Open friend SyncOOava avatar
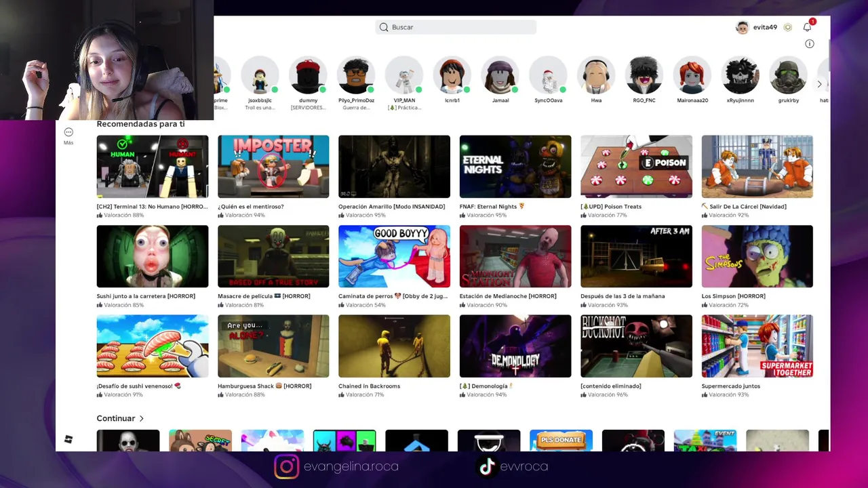The image size is (868, 488). click(548, 75)
